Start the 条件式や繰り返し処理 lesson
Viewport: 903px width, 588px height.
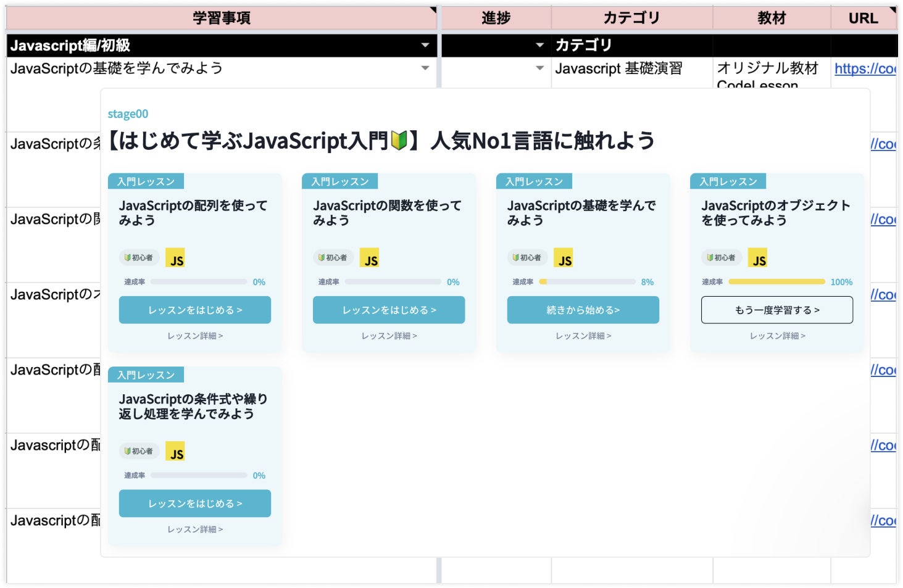click(195, 503)
